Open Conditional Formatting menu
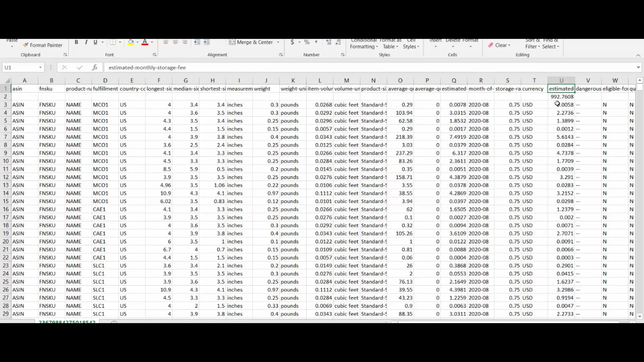This screenshot has height=362, width=644. 363,43
